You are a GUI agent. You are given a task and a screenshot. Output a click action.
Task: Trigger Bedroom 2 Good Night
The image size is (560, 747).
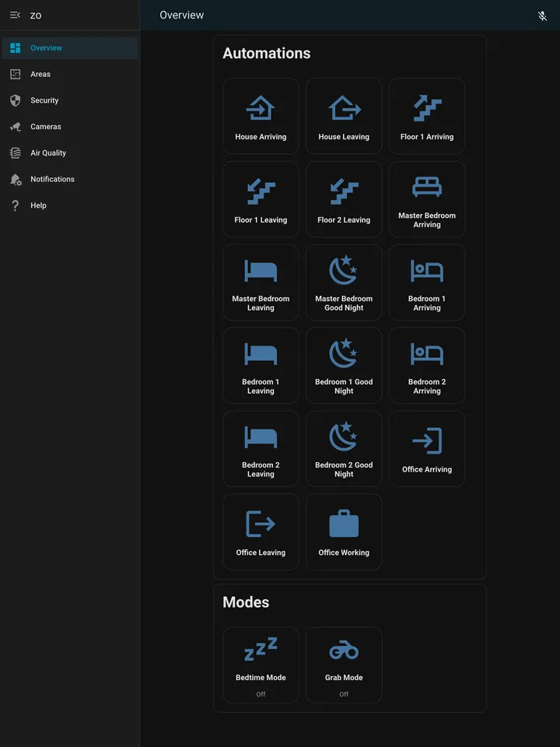344,448
